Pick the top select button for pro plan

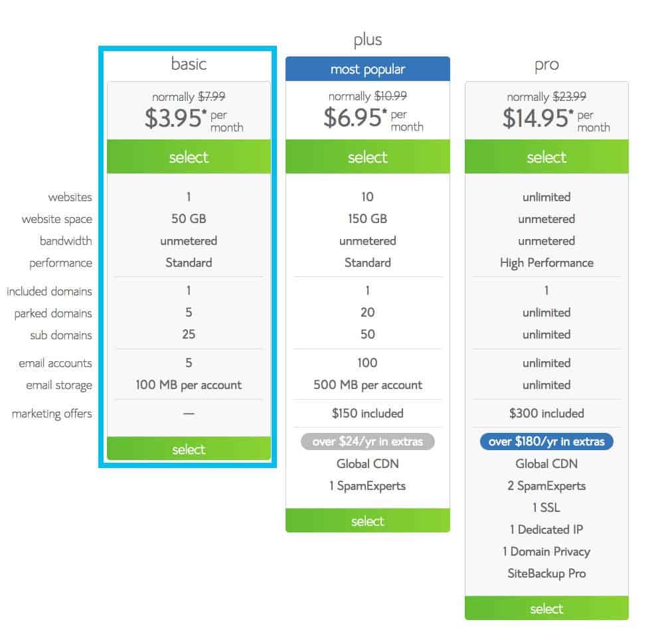[546, 157]
